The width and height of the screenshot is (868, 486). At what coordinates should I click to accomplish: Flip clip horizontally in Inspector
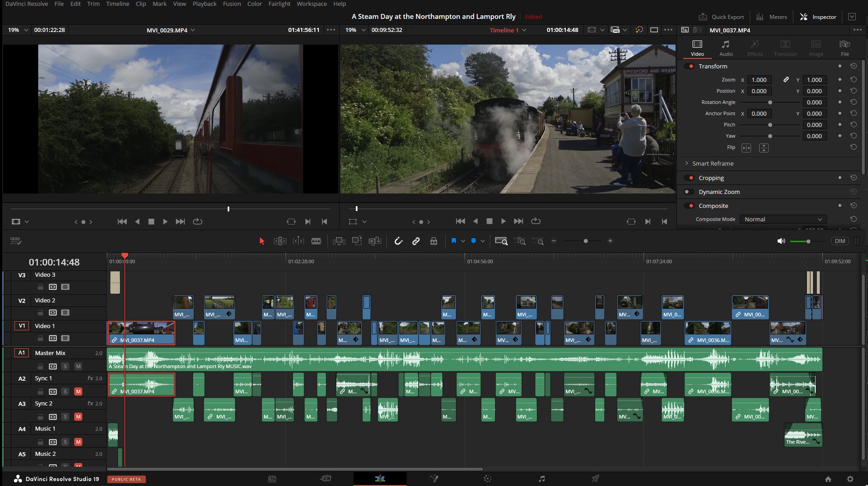[x=747, y=148]
